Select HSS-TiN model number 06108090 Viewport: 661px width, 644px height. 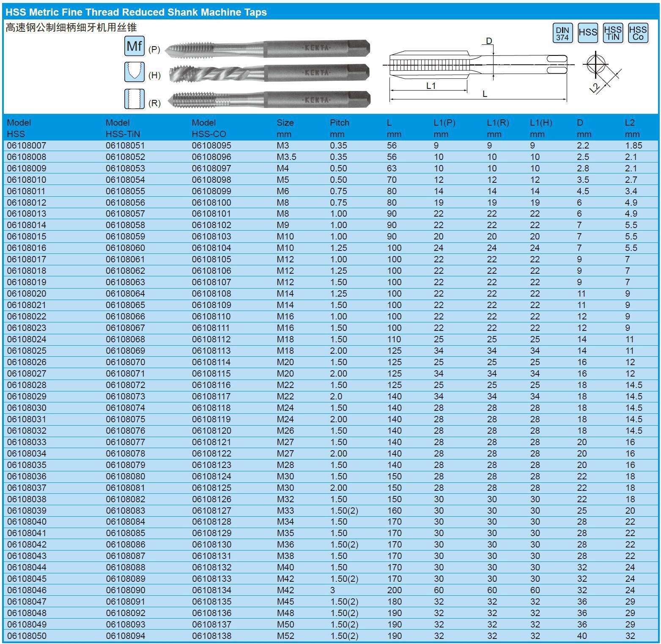point(125,590)
